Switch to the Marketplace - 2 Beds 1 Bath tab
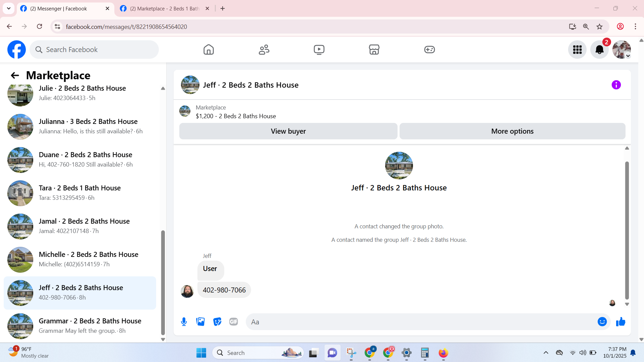This screenshot has height=362, width=644. [x=165, y=9]
